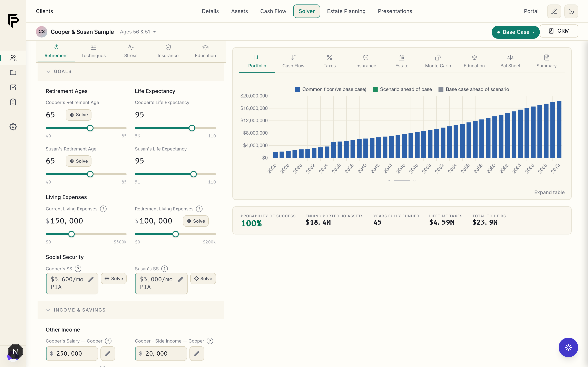Open the clipboard icon in sidebar
Image resolution: width=588 pixels, height=367 pixels.
click(13, 102)
